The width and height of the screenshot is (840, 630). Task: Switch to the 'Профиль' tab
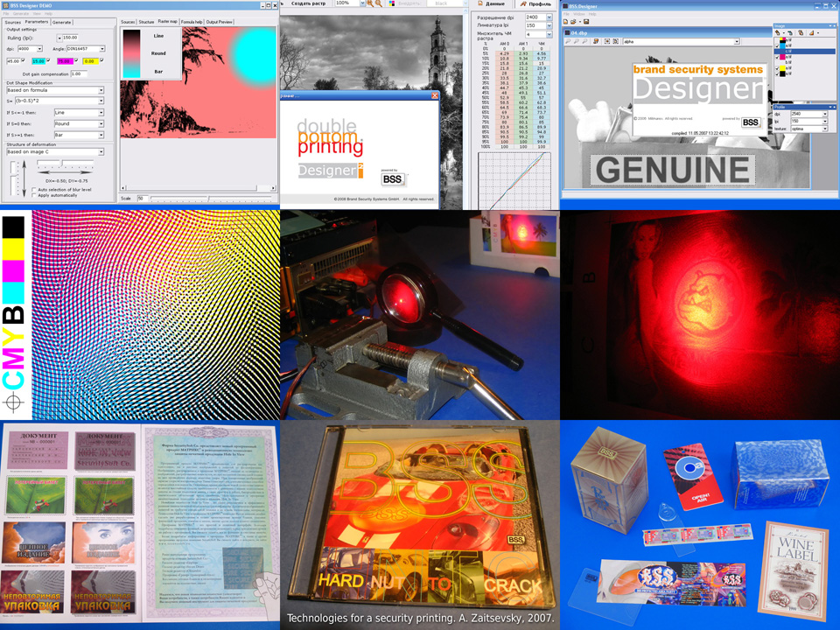click(x=534, y=4)
